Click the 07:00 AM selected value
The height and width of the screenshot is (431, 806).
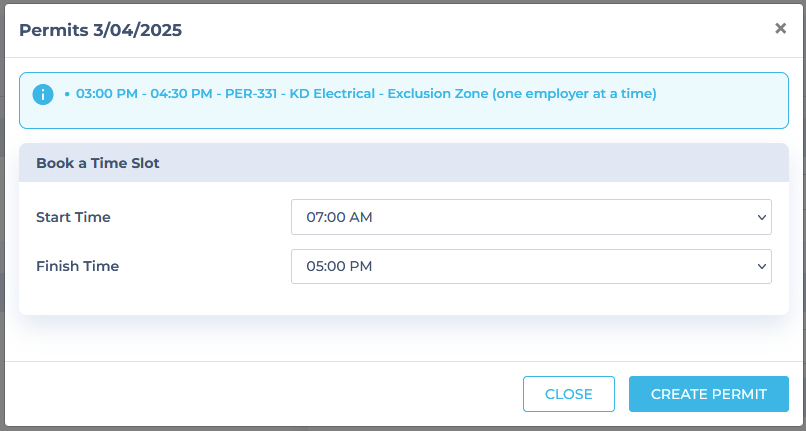click(x=339, y=217)
